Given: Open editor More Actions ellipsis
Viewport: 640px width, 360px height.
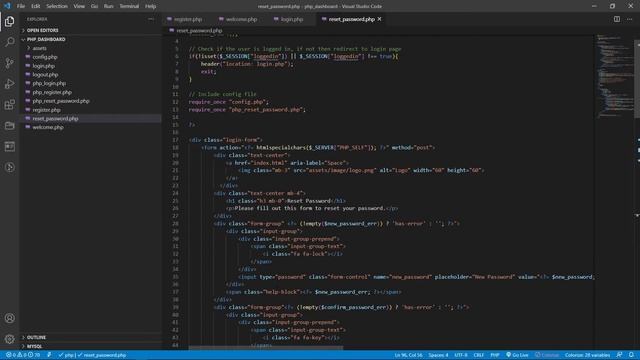Looking at the screenshot, I should pyautogui.click(x=629, y=19).
